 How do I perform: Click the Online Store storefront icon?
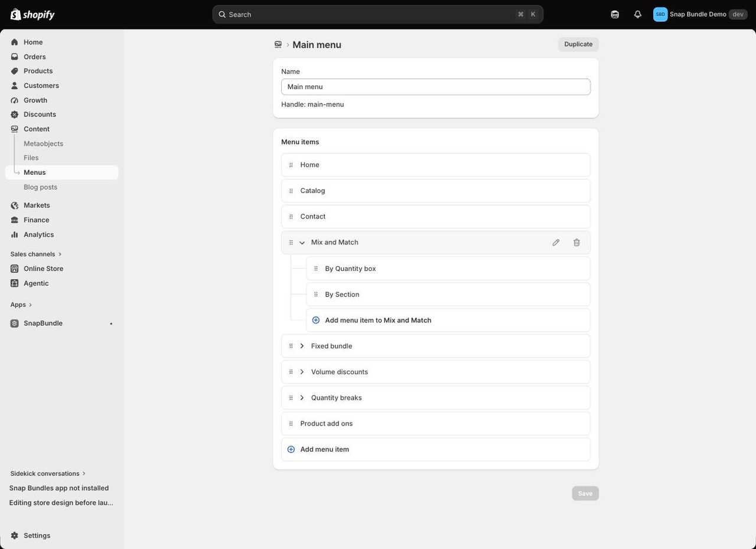point(15,269)
